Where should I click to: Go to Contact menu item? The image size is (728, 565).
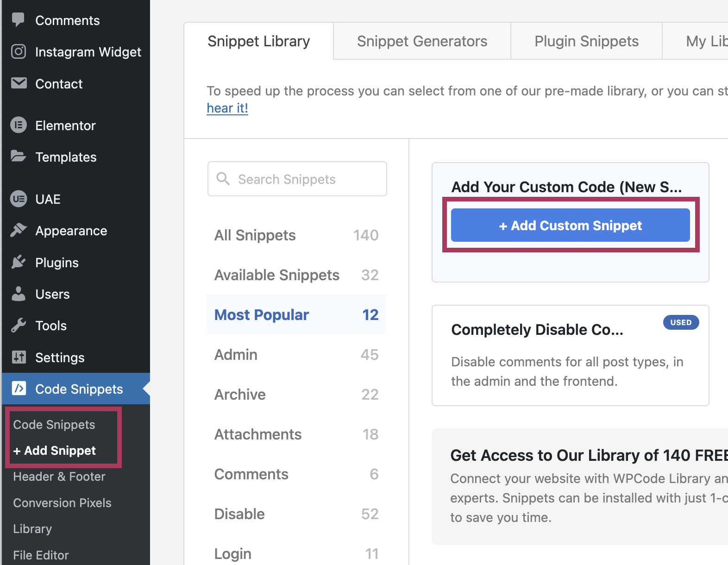(76, 84)
